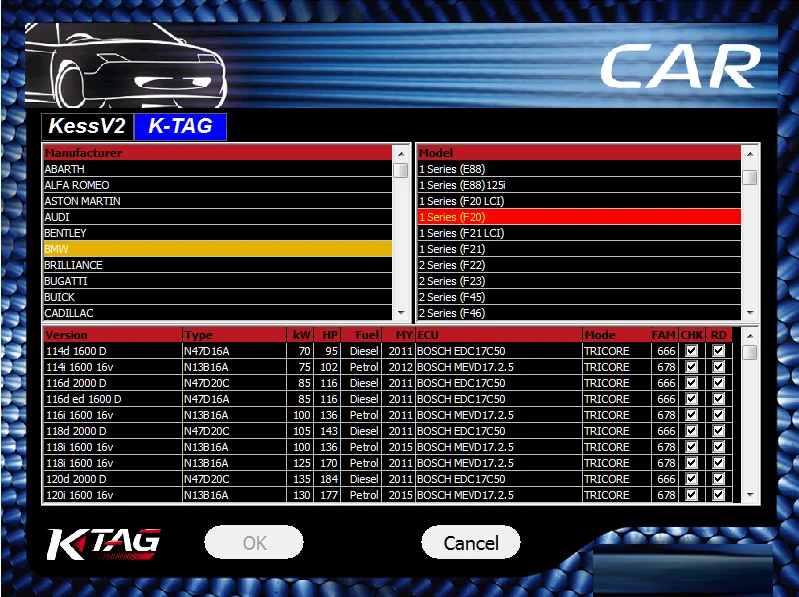Image resolution: width=799 pixels, height=597 pixels.
Task: Select AUDI manufacturer
Action: coord(218,217)
